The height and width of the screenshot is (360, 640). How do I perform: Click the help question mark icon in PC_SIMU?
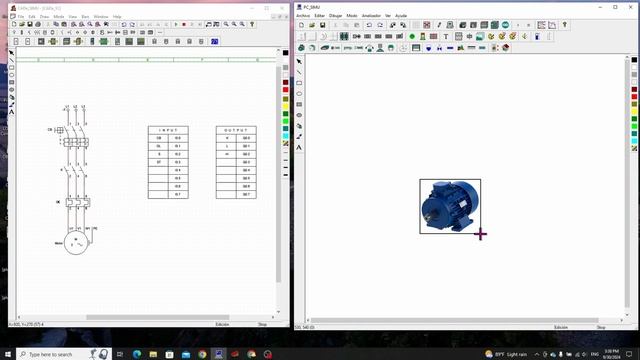pos(564,25)
